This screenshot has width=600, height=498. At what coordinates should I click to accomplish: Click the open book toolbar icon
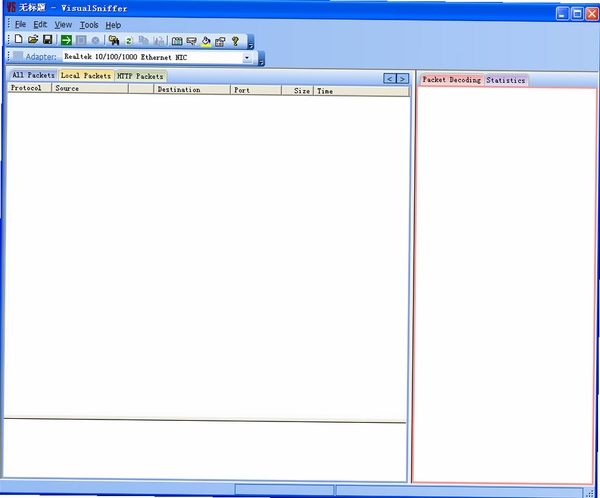coord(177,41)
